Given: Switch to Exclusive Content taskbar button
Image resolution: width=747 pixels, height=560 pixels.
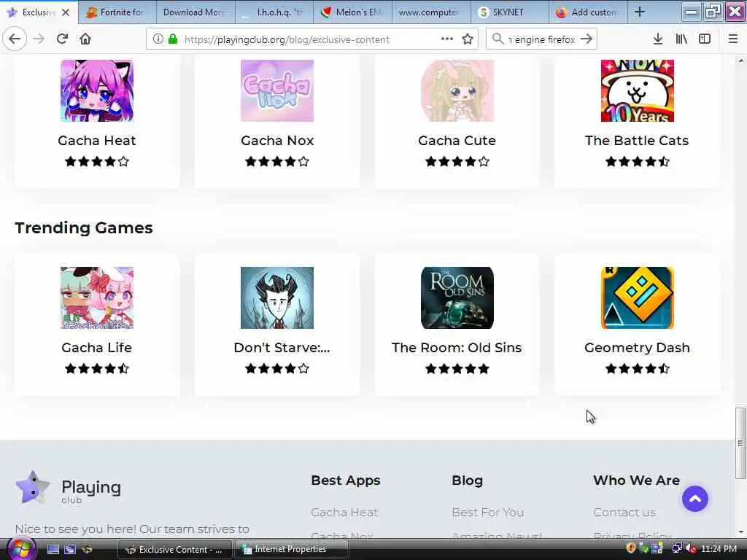Looking at the screenshot, I should [x=174, y=550].
